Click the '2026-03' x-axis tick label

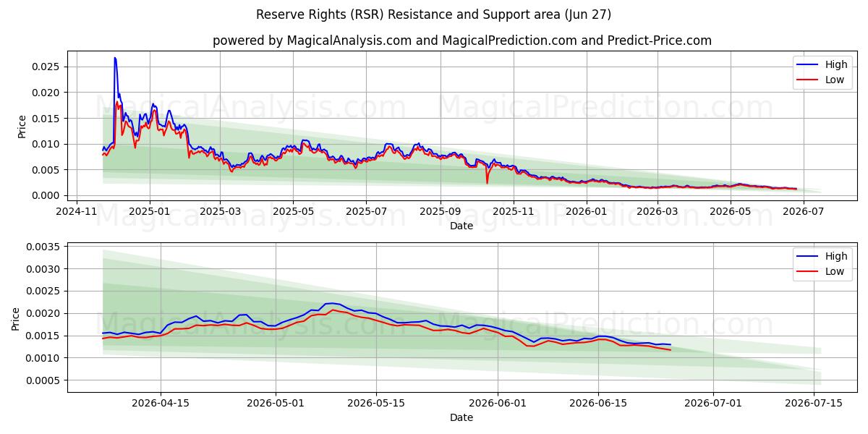tap(657, 211)
